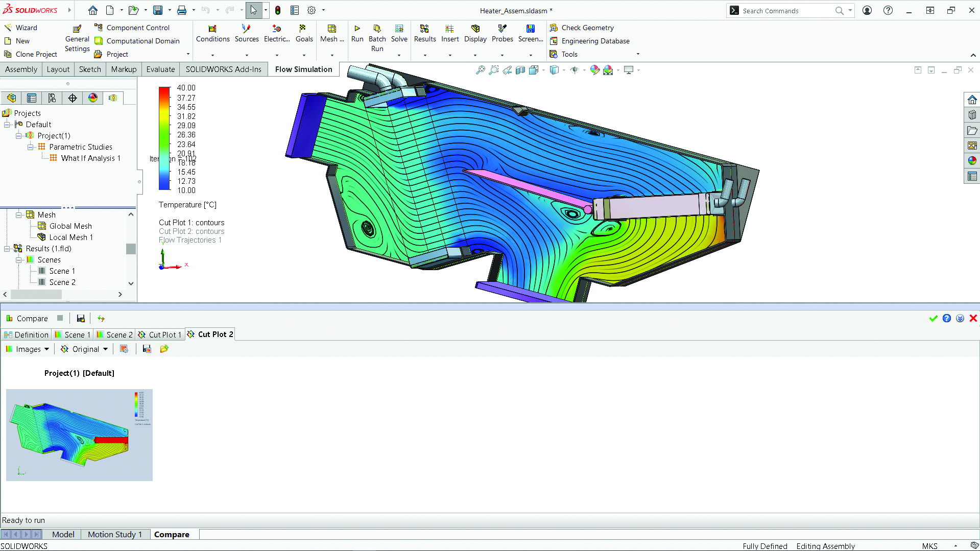Open MKS unit system selector
Viewport: 980px width, 551px height.
coord(929,546)
